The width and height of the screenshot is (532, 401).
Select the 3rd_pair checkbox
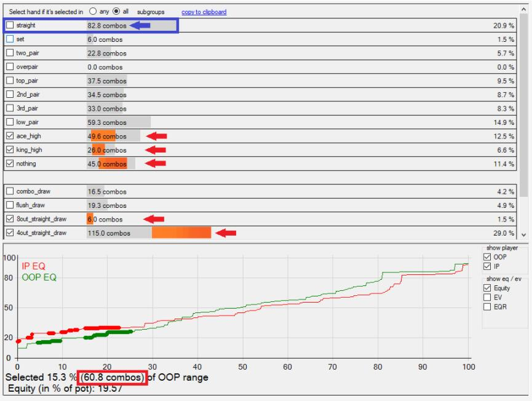pos(10,108)
